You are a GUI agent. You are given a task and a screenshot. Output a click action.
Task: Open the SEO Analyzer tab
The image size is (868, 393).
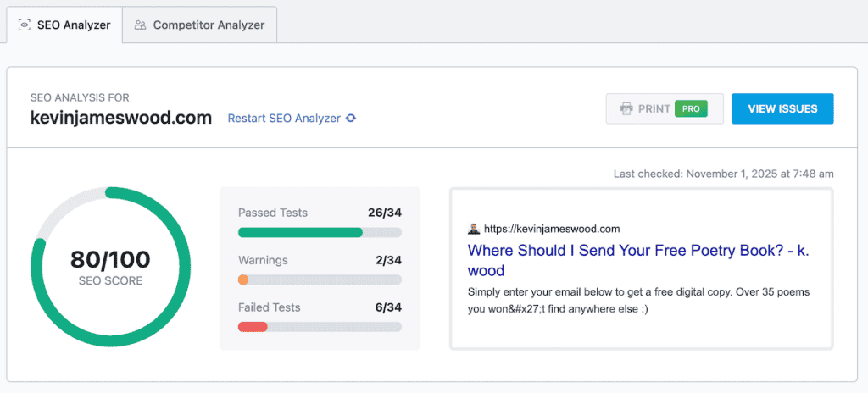pos(64,25)
